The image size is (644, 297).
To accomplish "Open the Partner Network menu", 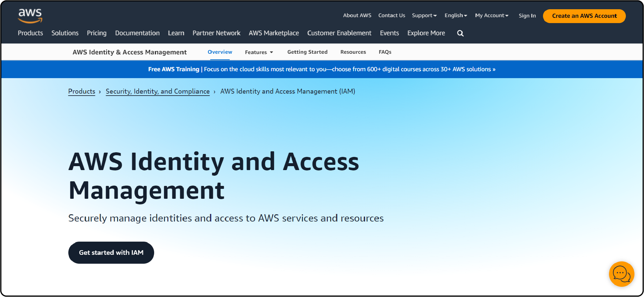I will click(x=217, y=33).
